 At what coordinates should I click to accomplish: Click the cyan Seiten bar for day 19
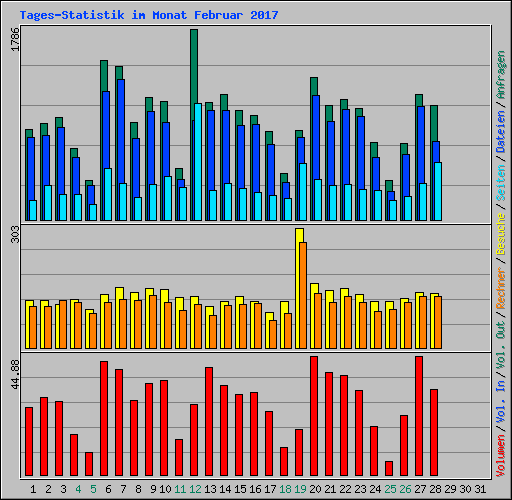pos(303,192)
